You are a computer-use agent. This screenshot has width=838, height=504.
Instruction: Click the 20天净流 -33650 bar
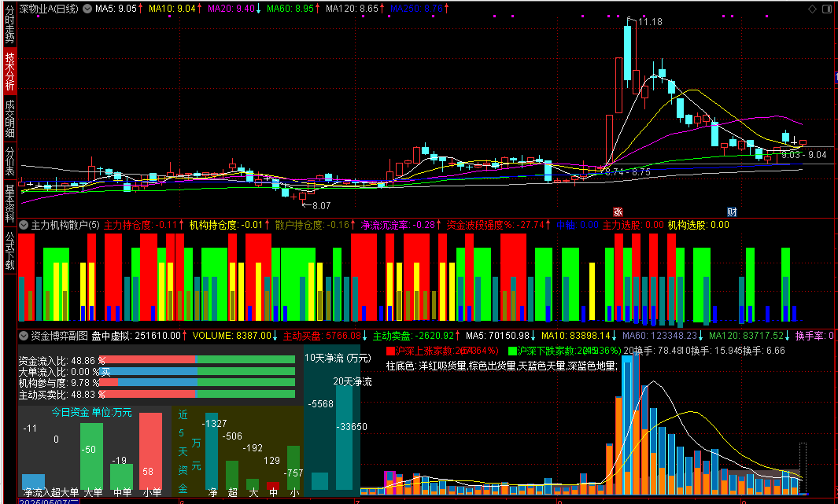[x=344, y=438]
